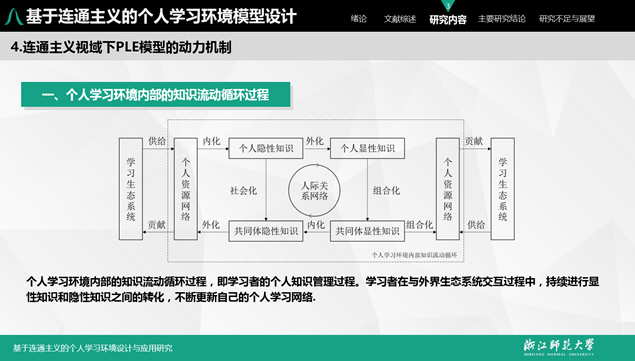Click the 个人隐性知识 box
The image size is (635, 361).
(x=266, y=148)
